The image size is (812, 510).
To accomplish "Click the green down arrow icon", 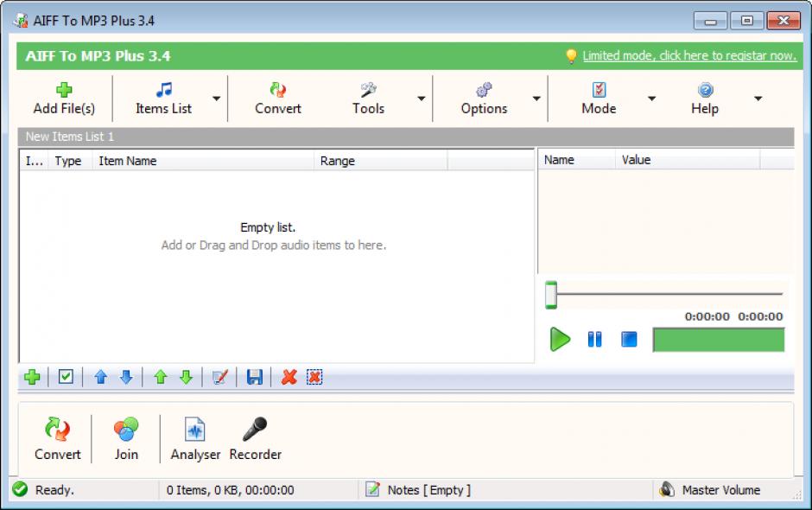I will 186,377.
